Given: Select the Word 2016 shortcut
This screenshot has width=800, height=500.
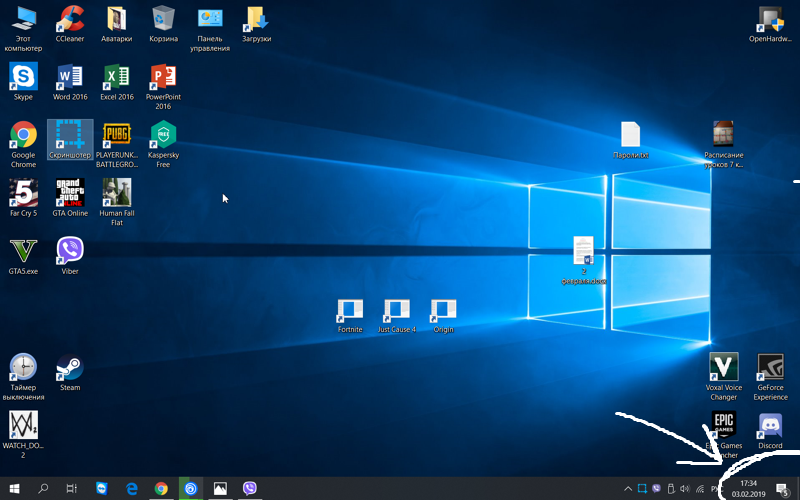Looking at the screenshot, I should (x=70, y=82).
